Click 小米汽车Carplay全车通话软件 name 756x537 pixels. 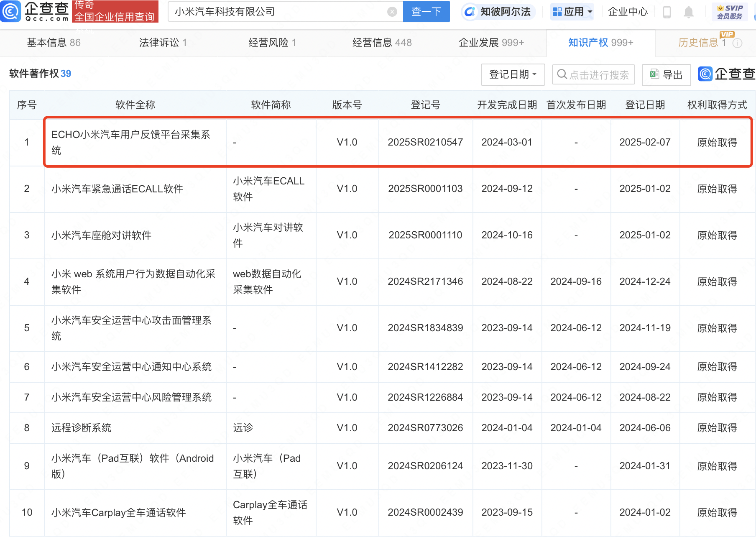pyautogui.click(x=118, y=513)
